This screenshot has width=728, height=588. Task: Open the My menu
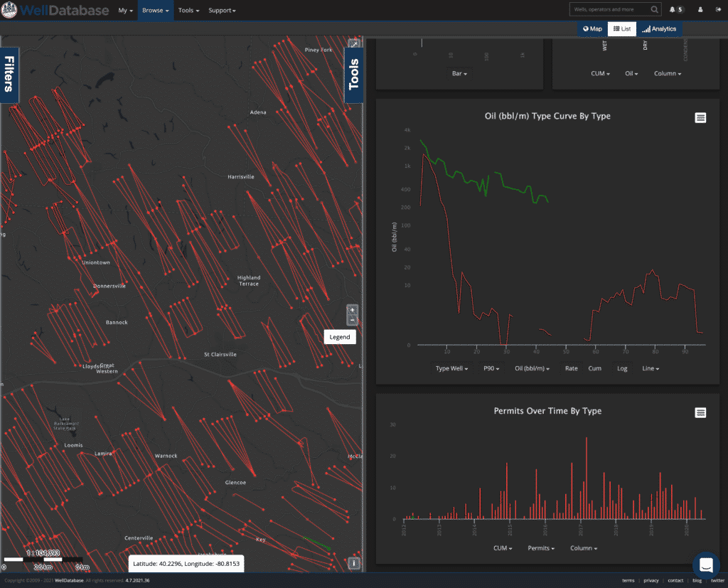pos(125,10)
